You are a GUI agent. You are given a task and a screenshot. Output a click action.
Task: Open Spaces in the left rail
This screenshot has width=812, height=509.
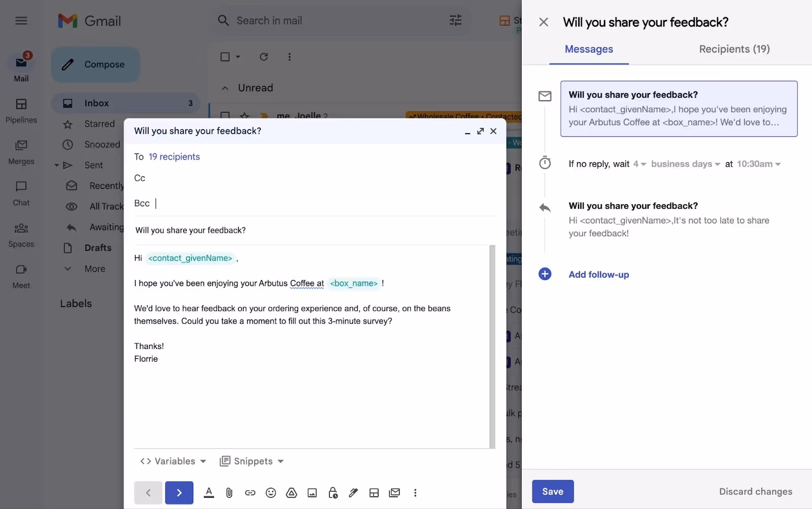tap(21, 235)
